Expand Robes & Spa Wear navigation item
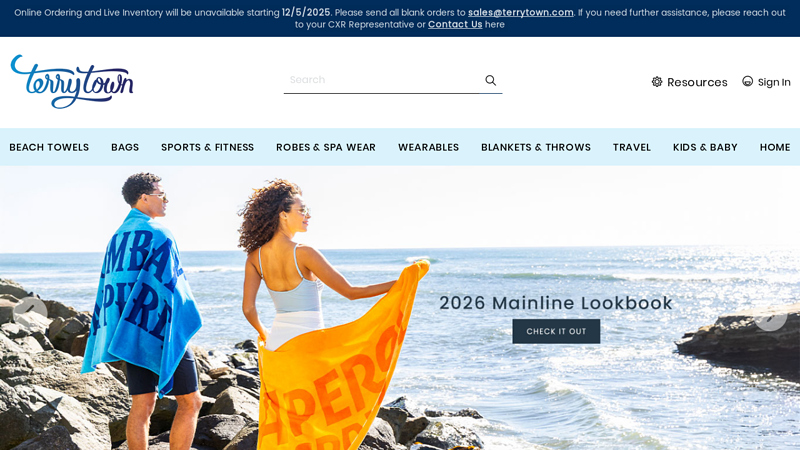The image size is (800, 450). point(326,147)
